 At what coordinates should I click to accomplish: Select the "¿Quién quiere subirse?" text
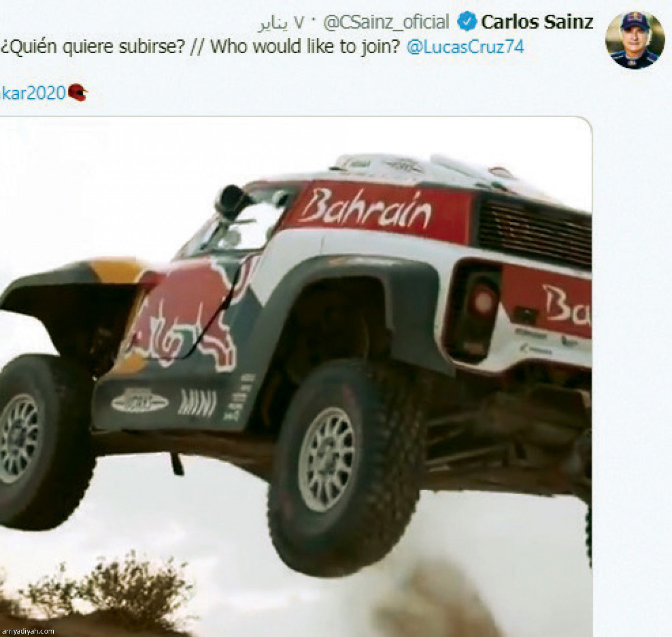pos(92,47)
